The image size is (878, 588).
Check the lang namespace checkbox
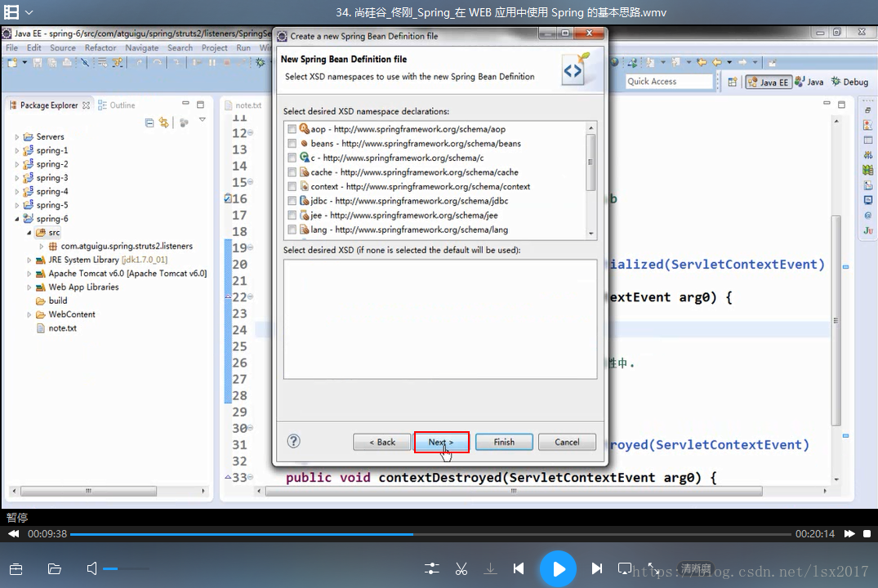(x=292, y=229)
